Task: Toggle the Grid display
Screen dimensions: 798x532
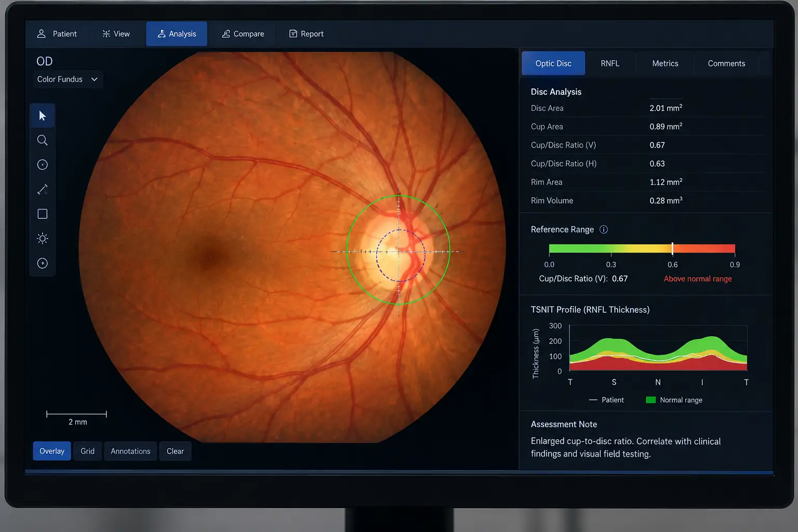Action: (x=87, y=451)
